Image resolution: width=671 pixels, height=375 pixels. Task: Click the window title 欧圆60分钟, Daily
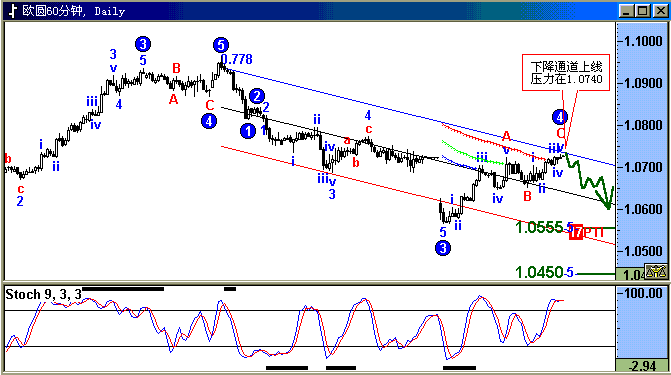pos(73,11)
